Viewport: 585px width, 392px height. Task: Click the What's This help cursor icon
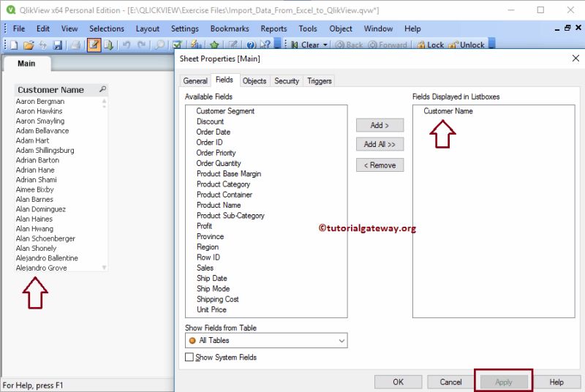click(265, 45)
